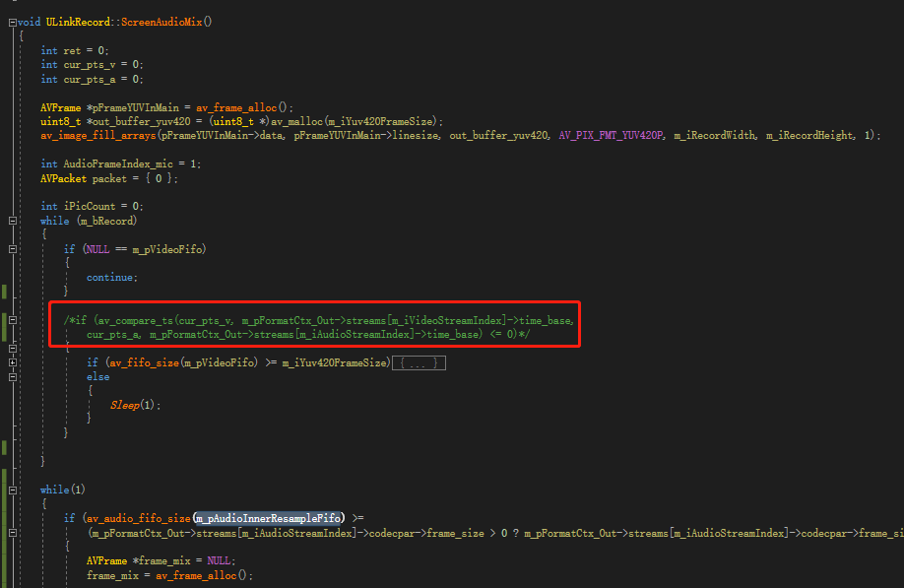
Task: Click the m_iRecordHeight argument
Action: pyautogui.click(x=809, y=136)
